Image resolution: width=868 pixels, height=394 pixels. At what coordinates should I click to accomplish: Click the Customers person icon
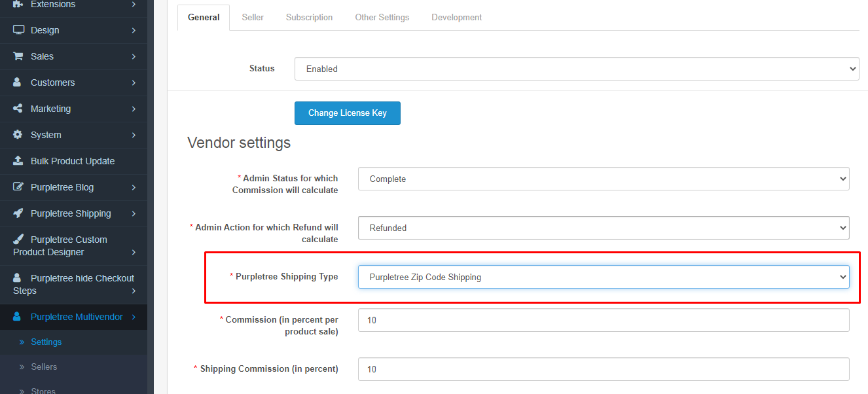[x=18, y=82]
